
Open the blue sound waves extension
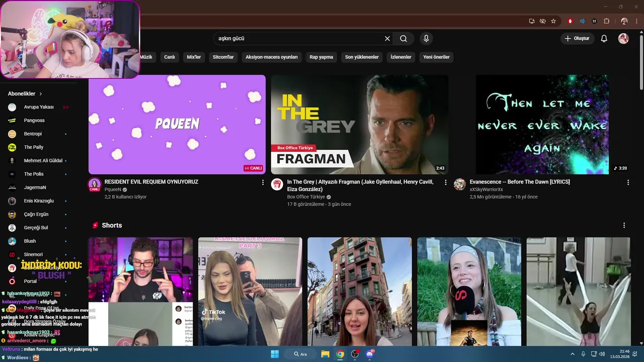(x=582, y=21)
